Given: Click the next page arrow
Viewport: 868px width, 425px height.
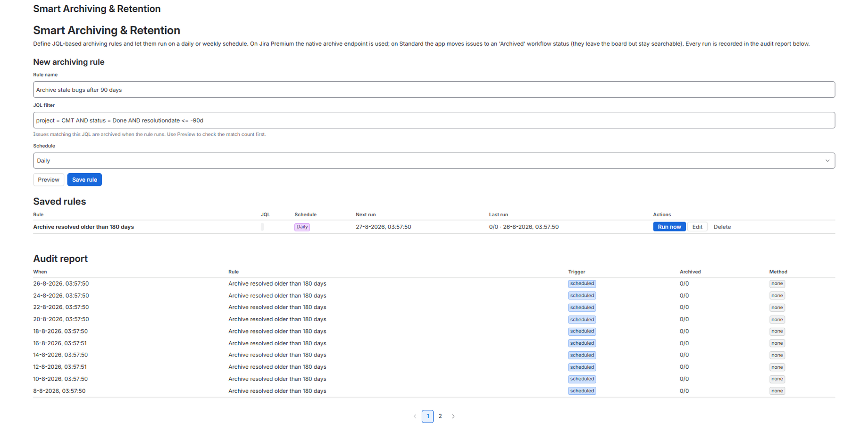Looking at the screenshot, I should (453, 416).
